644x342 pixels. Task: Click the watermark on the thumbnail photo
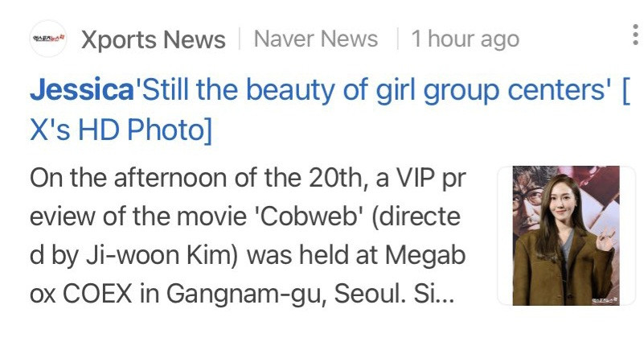tap(605, 300)
